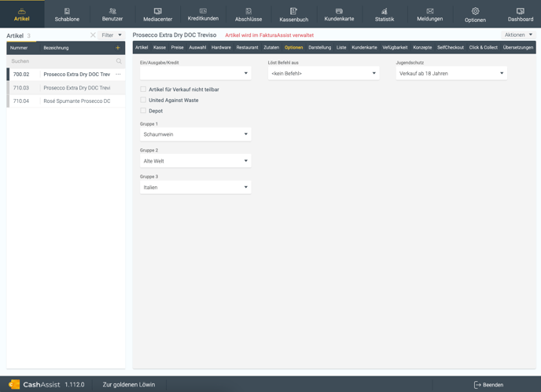Switch to the Artikel detail tab
The image size is (541, 392).
point(142,48)
